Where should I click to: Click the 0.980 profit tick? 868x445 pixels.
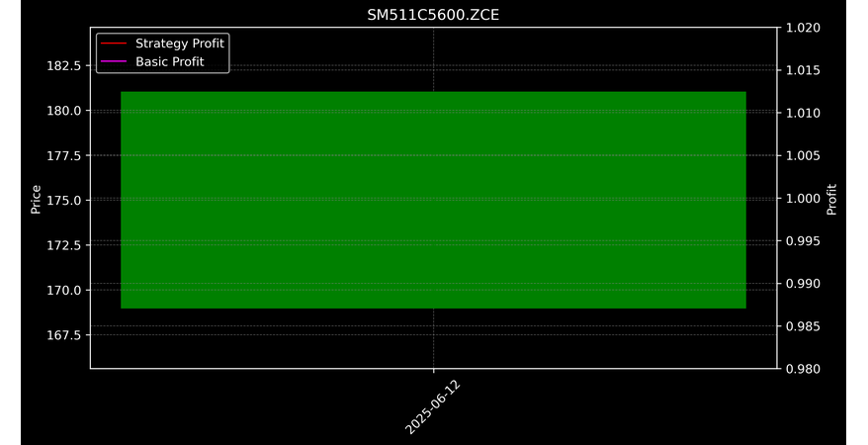click(x=803, y=369)
